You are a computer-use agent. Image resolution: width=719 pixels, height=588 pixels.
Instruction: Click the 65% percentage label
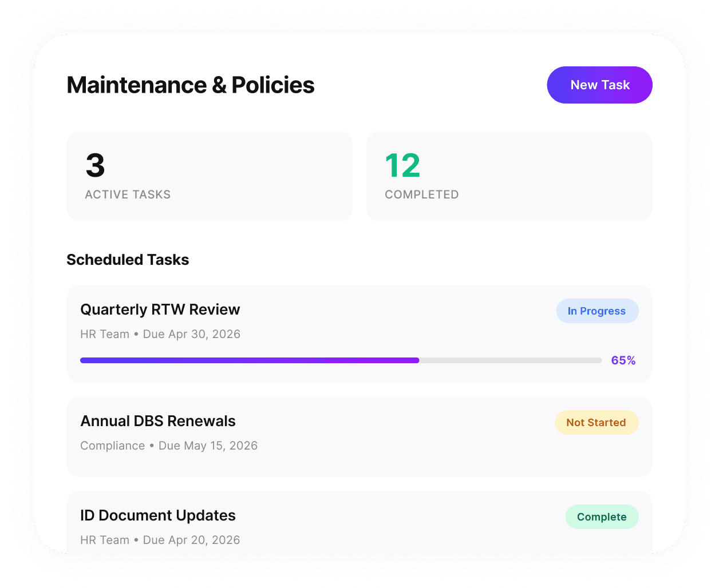click(623, 360)
